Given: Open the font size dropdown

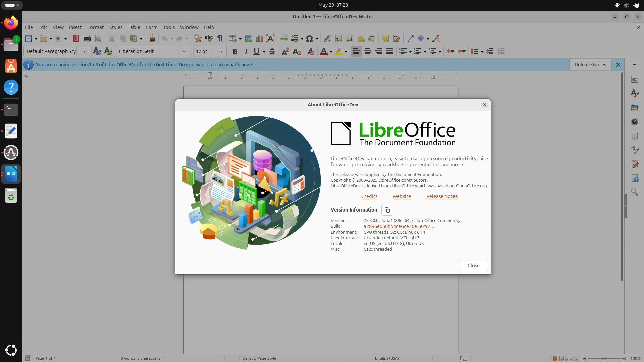Looking at the screenshot, I should click(220, 51).
